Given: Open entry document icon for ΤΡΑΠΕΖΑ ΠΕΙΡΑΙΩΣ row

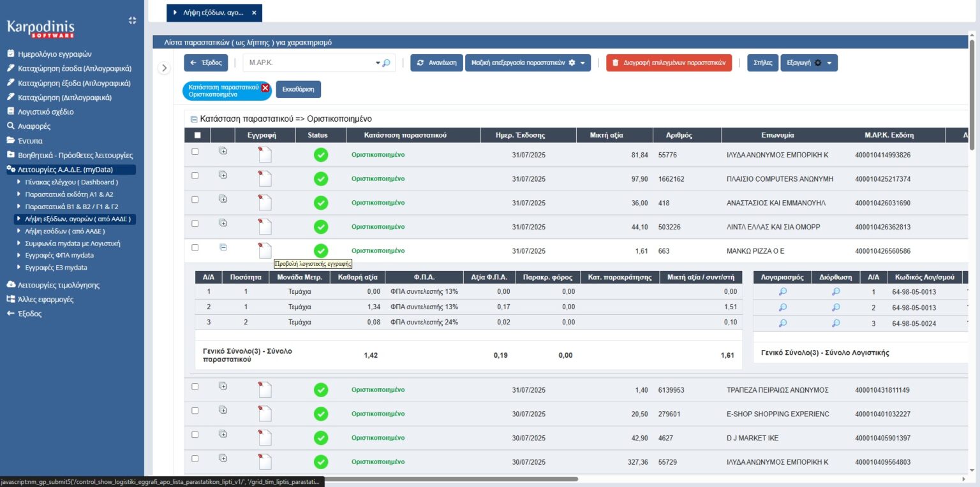Looking at the screenshot, I should point(265,389).
